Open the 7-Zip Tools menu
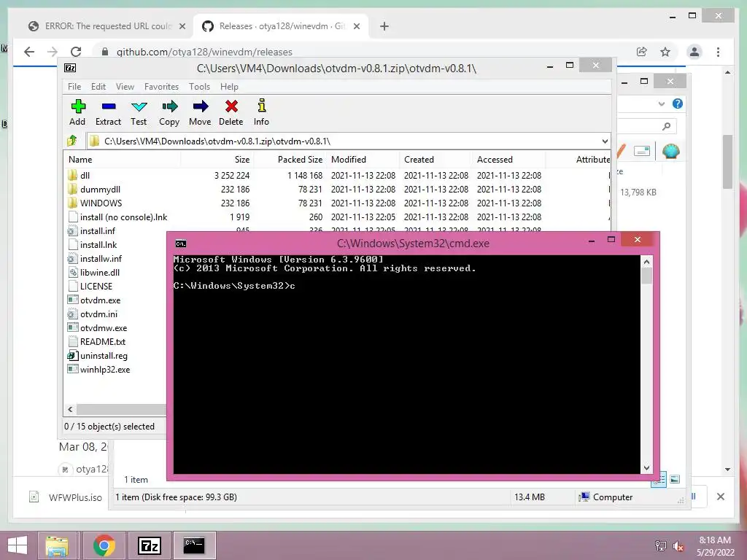The width and height of the screenshot is (747, 560). point(199,87)
